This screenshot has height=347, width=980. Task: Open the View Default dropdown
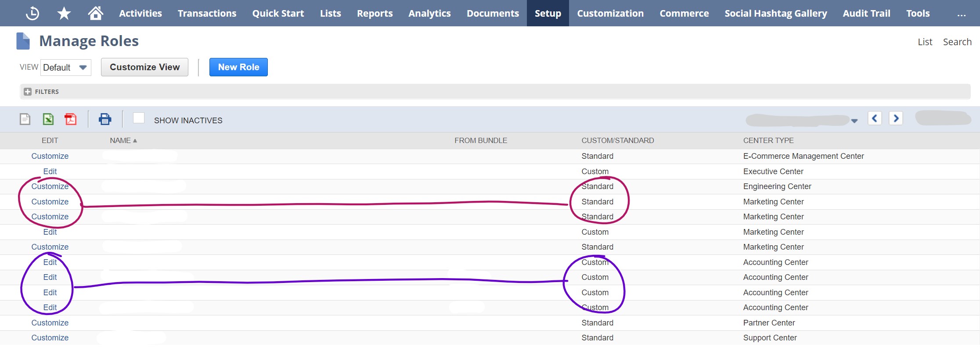66,68
